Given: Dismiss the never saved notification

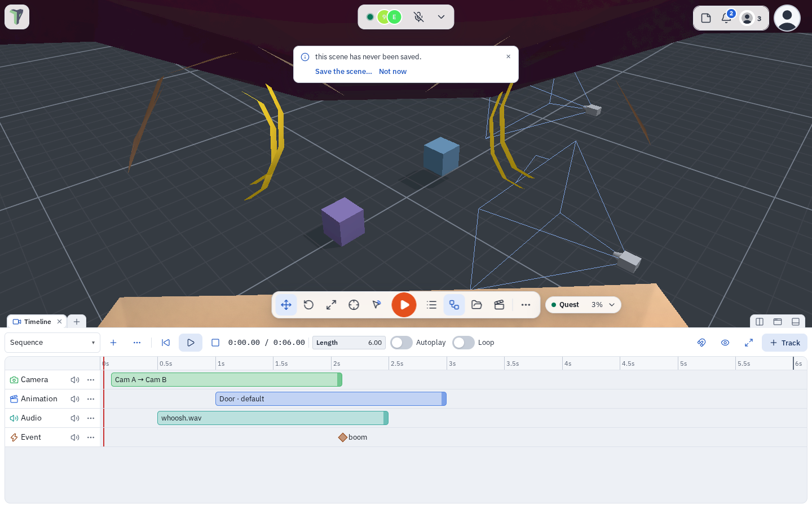Looking at the screenshot, I should [508, 56].
